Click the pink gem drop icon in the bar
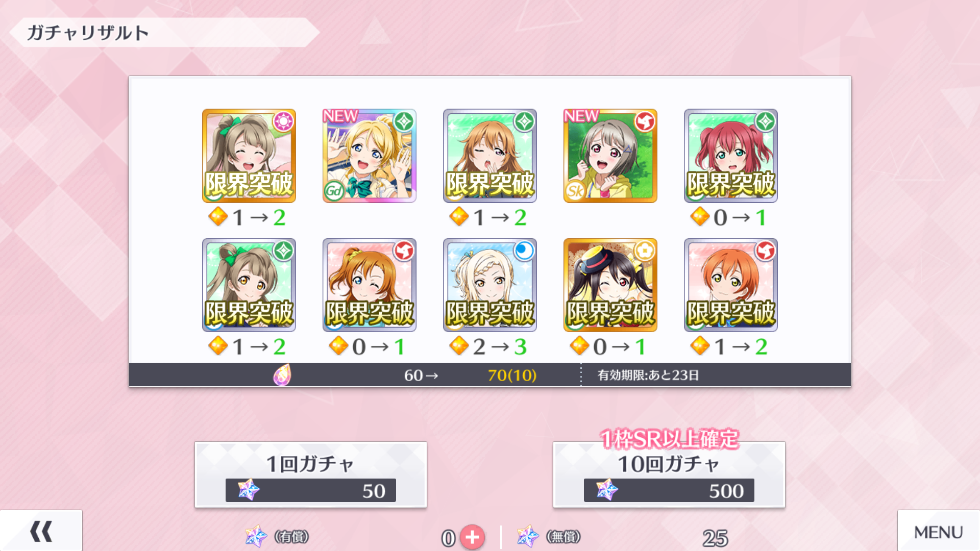980x551 pixels. (x=282, y=375)
